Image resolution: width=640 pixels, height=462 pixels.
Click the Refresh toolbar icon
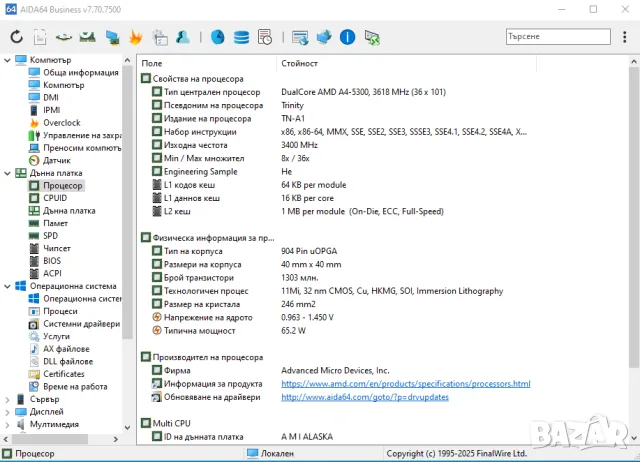[16, 37]
